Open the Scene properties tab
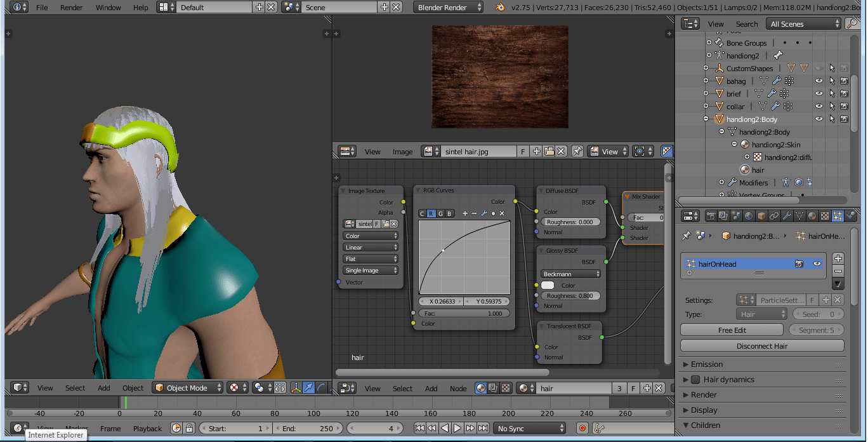868x442 pixels. tap(737, 216)
